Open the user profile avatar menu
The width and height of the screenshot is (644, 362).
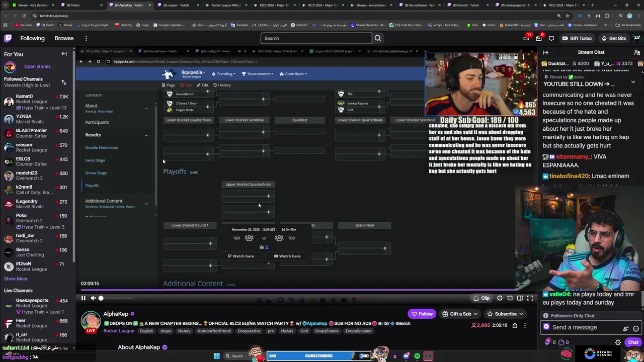click(x=637, y=38)
